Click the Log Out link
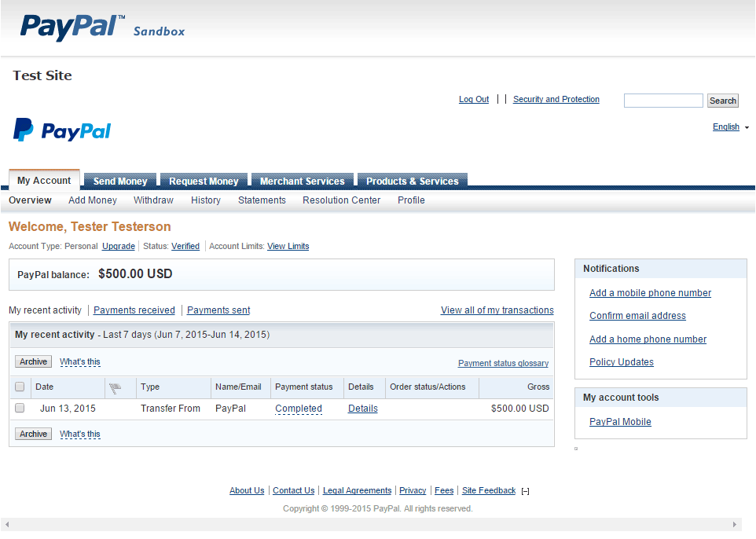The height and width of the screenshot is (539, 756). click(x=474, y=99)
